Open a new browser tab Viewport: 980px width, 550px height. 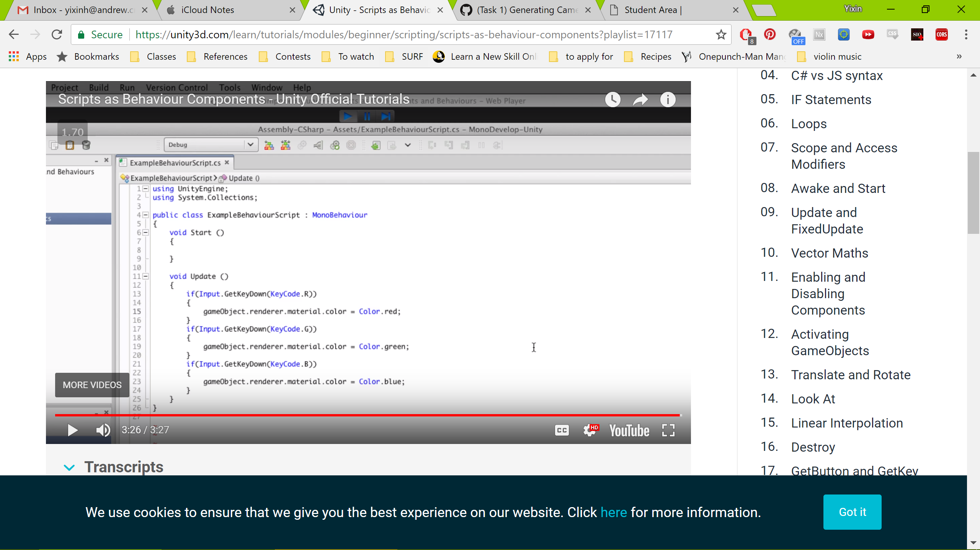pyautogui.click(x=763, y=10)
